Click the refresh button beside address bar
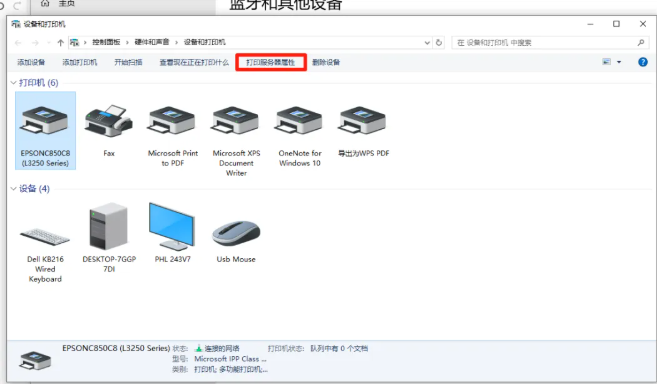Viewport: 657px width, 384px height. tap(439, 42)
